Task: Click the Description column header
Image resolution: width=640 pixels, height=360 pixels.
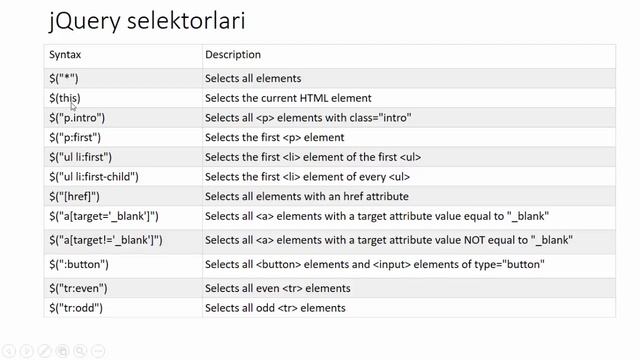Action: (233, 55)
